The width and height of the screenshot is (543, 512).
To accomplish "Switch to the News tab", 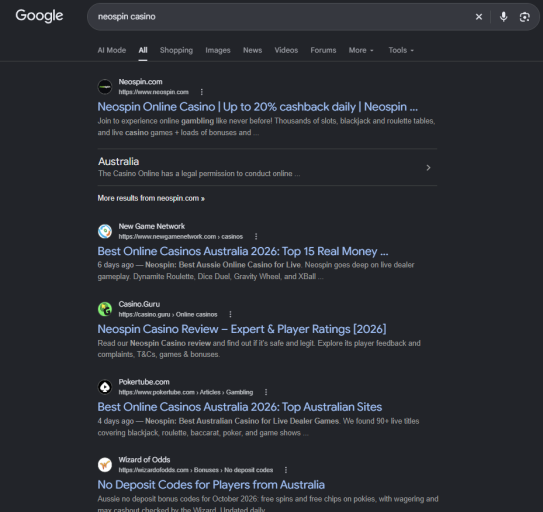I will 252,50.
